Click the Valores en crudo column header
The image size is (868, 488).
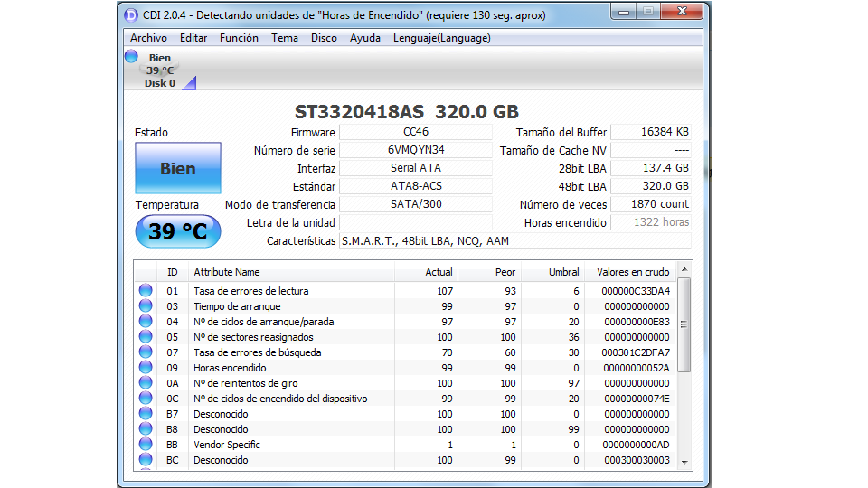point(630,272)
